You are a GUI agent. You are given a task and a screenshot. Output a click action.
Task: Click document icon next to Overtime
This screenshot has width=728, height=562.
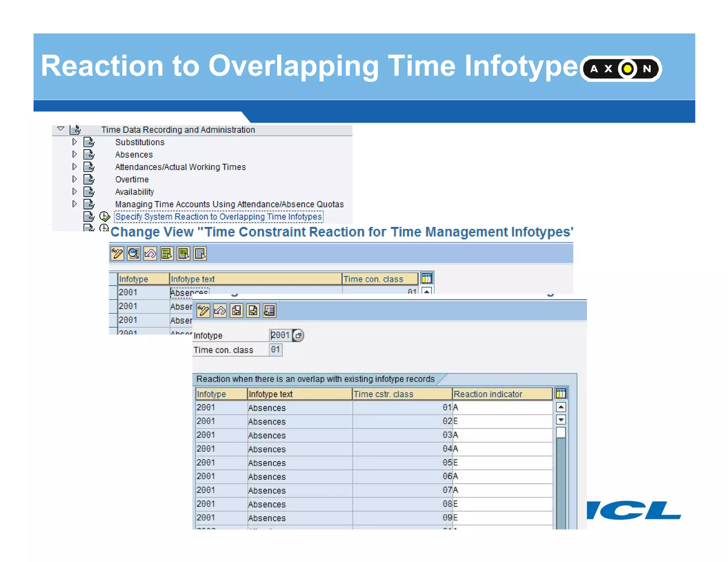(x=89, y=179)
